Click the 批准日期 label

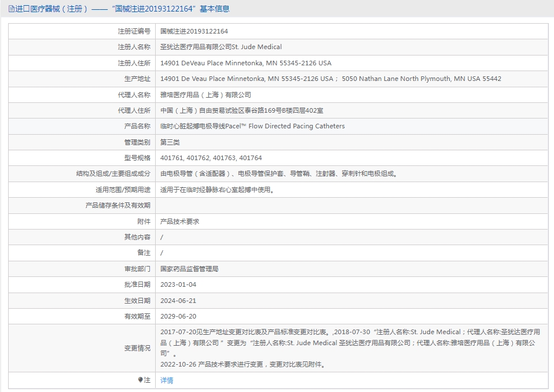coord(137,284)
